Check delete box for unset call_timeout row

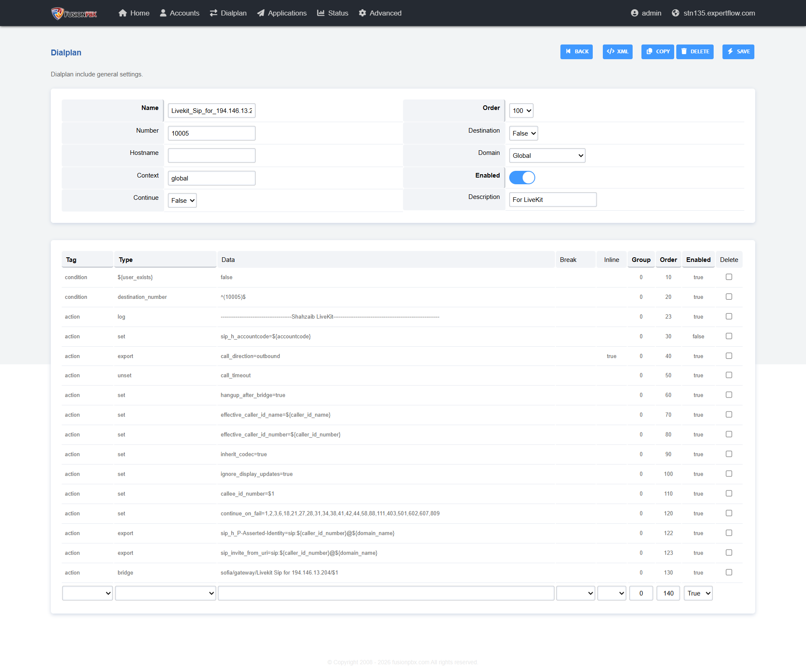[x=729, y=375]
